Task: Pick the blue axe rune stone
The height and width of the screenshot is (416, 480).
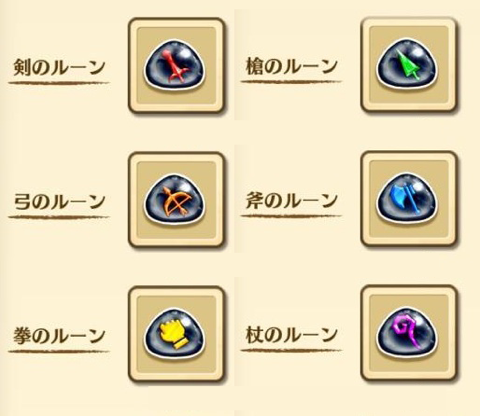Action: pyautogui.click(x=407, y=199)
